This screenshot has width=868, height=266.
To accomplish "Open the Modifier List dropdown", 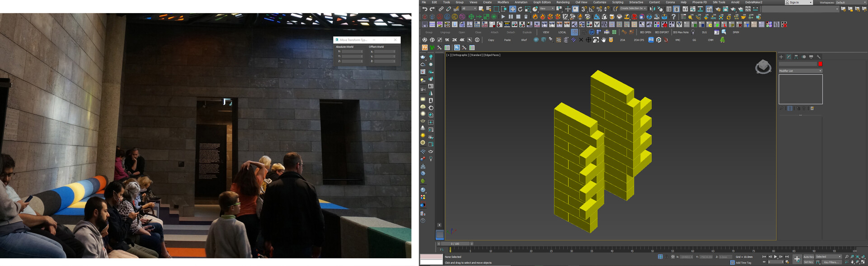I will tap(800, 71).
